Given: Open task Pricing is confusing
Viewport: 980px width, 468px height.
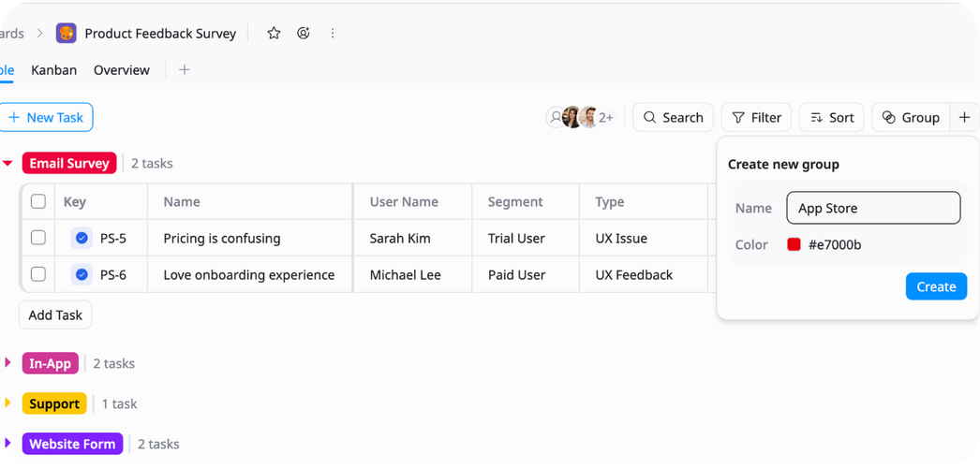Looking at the screenshot, I should pos(222,239).
